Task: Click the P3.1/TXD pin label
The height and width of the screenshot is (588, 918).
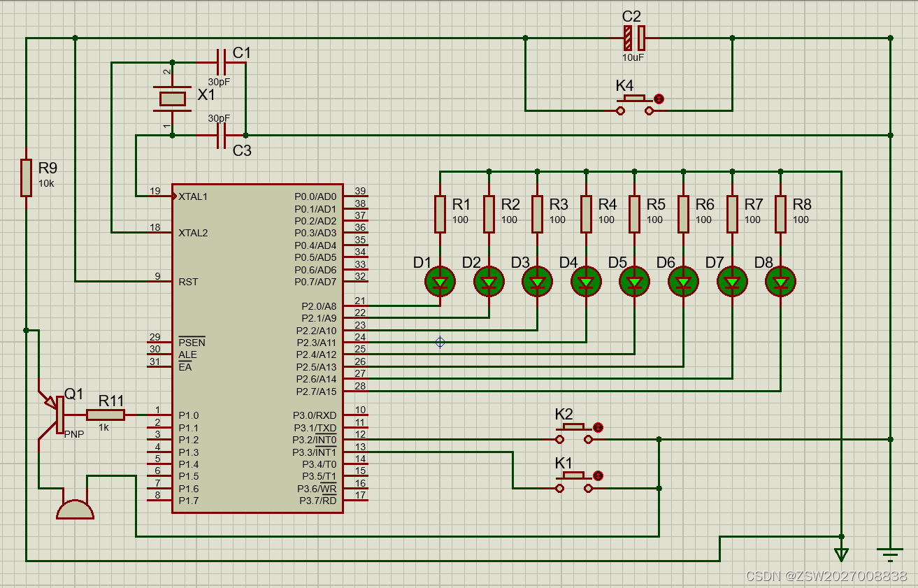Action: pos(315,428)
